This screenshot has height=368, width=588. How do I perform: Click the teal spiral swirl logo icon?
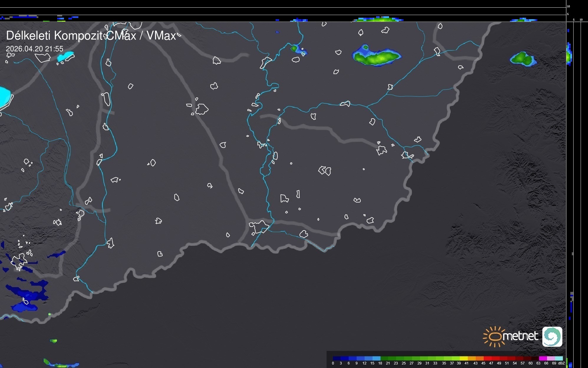tap(552, 336)
